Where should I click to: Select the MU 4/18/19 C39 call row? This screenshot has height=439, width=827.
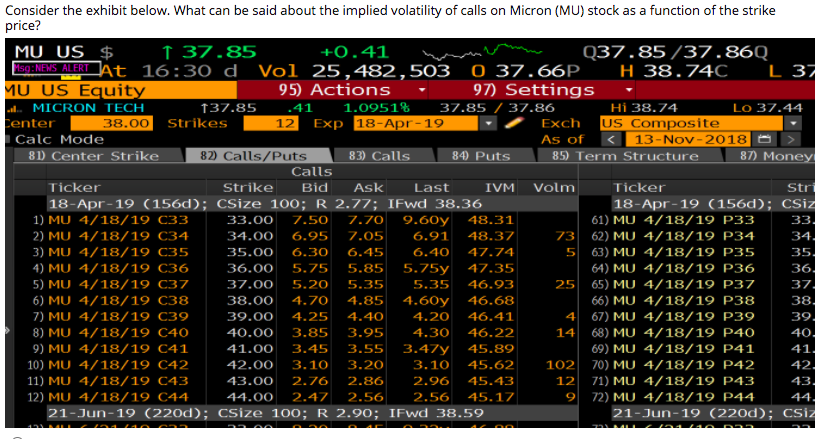click(x=295, y=317)
